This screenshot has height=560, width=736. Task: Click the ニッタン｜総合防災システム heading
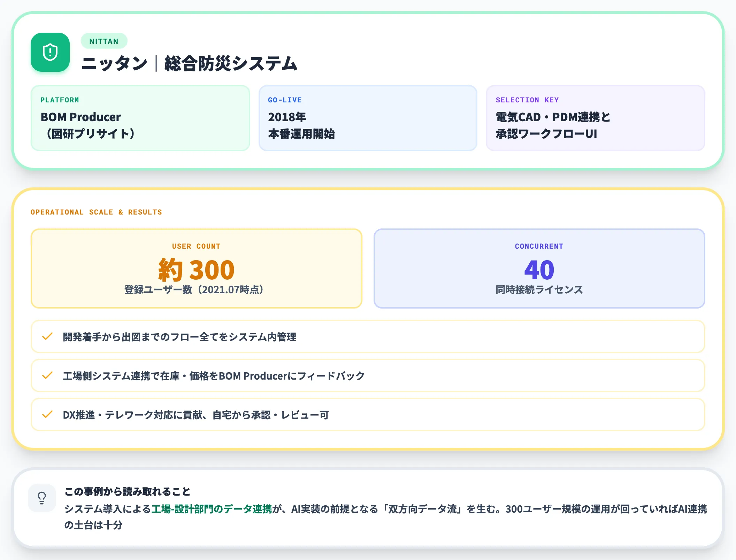tap(189, 63)
